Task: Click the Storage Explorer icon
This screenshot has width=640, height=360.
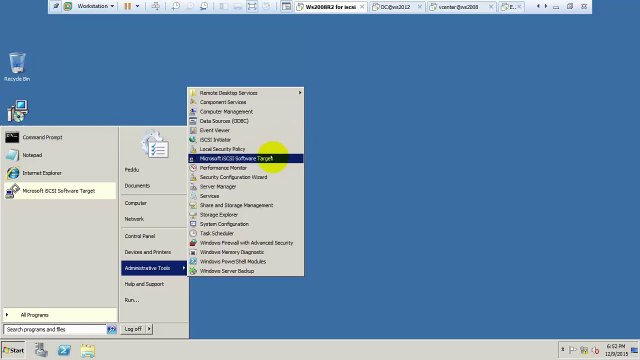Action: 193,215
